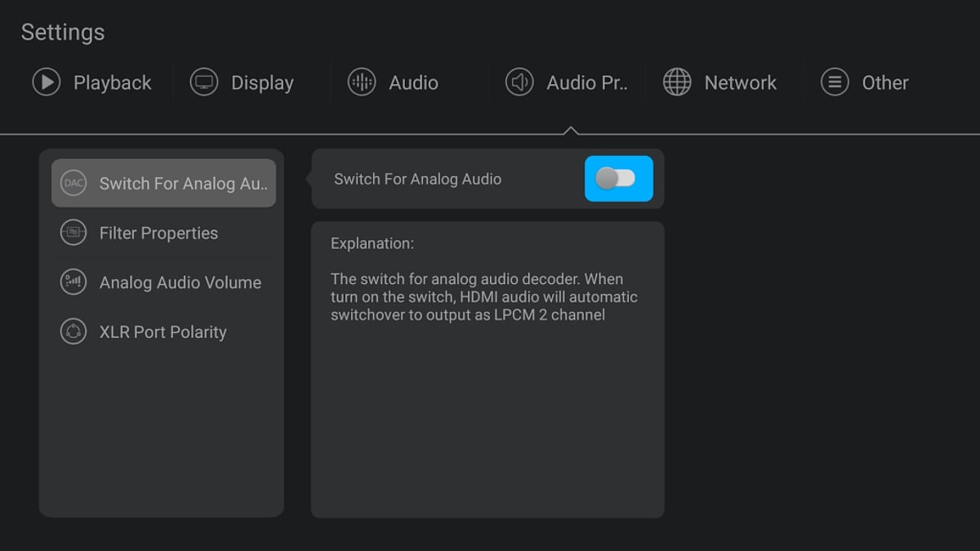Open Analog Audio Volume option

[180, 282]
